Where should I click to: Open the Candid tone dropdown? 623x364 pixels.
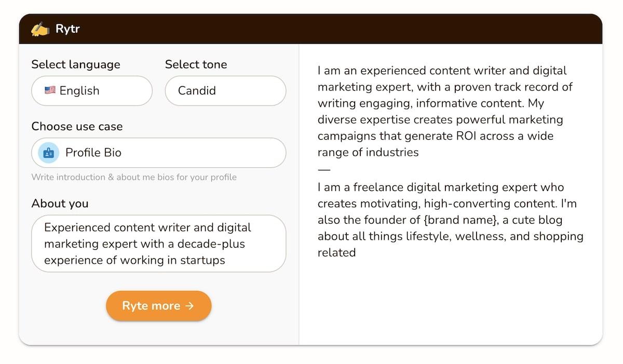click(225, 91)
